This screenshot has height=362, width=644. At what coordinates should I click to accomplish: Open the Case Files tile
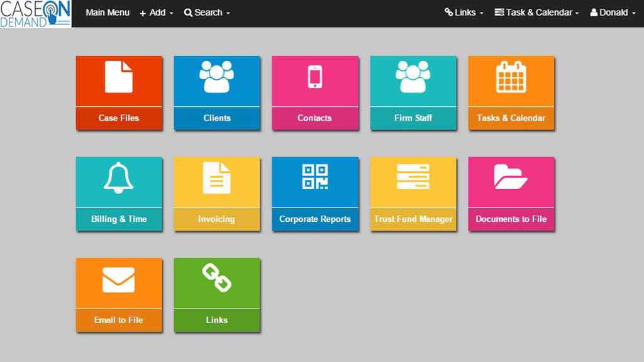pyautogui.click(x=119, y=92)
